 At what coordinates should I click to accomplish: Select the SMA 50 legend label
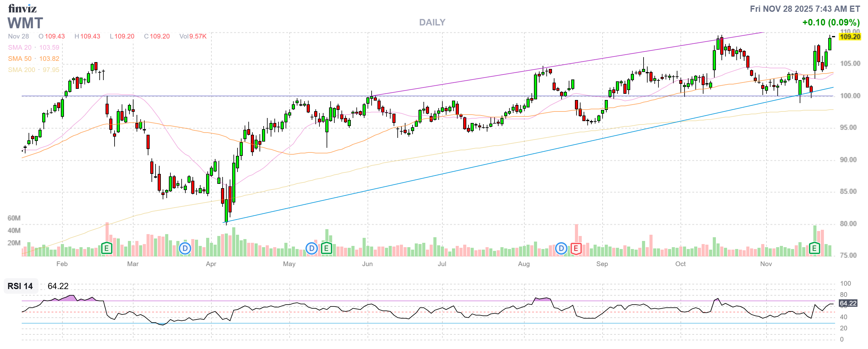click(20, 59)
